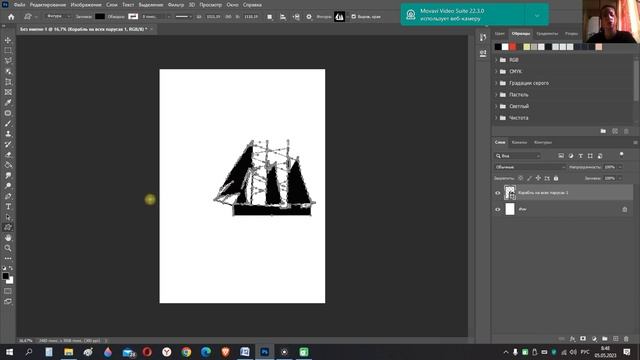Toggle lock image pixels brush icon
Viewport: 640px width, 360px height.
coord(529,178)
